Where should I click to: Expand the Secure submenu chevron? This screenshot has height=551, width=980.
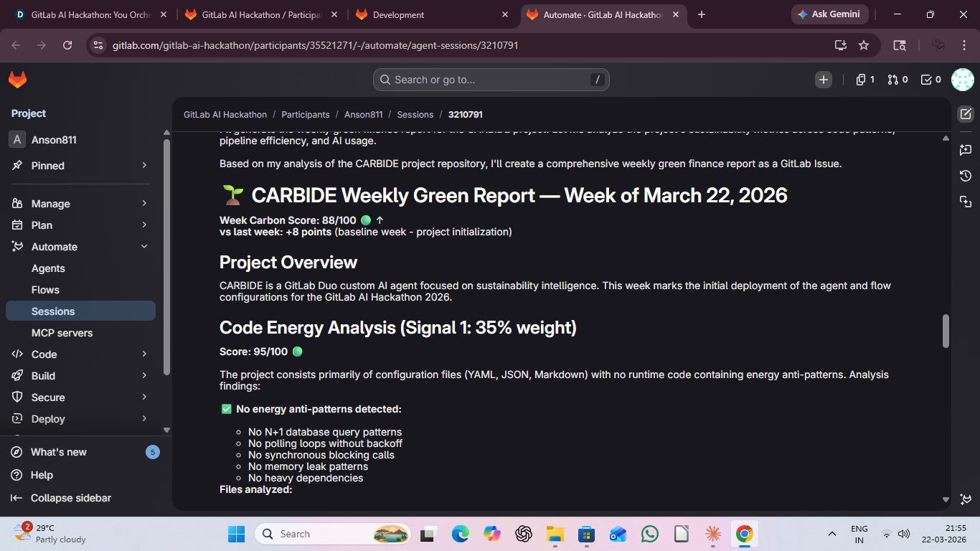(x=144, y=397)
